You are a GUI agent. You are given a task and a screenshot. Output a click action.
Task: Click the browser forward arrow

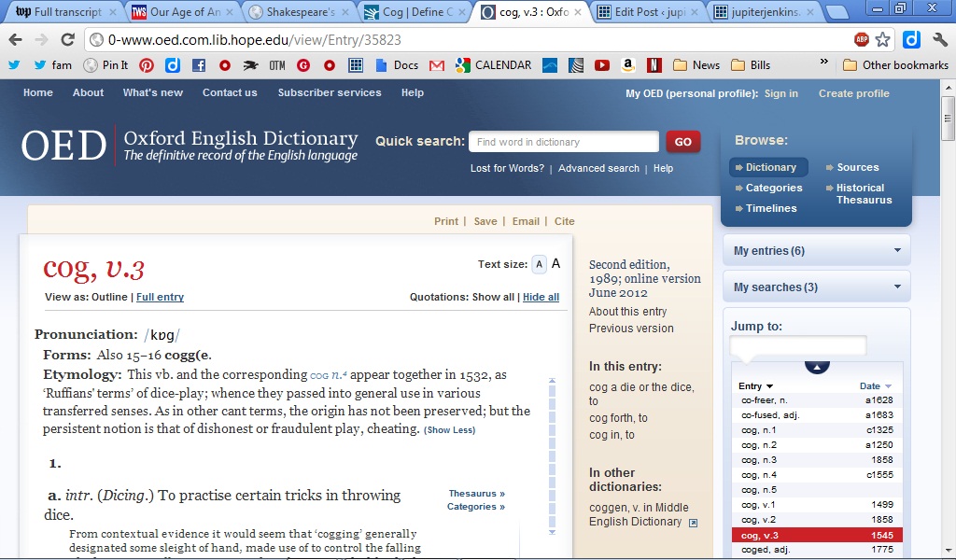pos(41,40)
